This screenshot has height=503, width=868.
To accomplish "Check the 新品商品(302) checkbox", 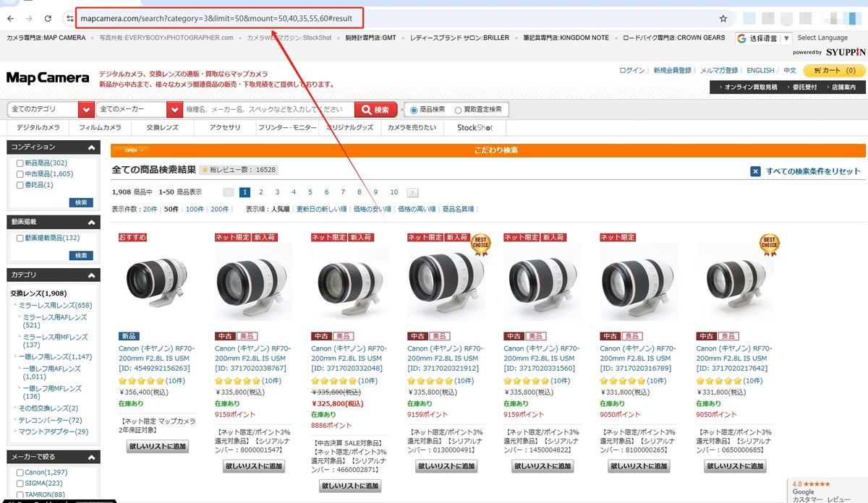I will (x=20, y=163).
